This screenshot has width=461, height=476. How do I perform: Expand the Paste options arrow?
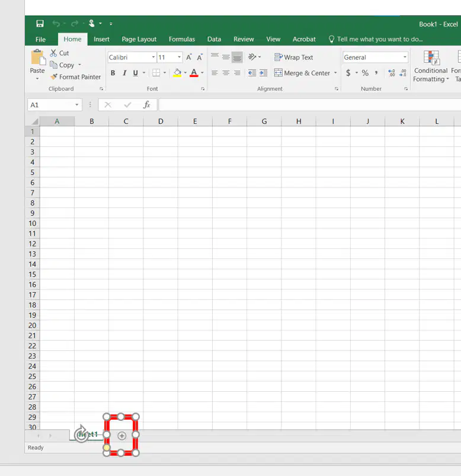(x=37, y=79)
